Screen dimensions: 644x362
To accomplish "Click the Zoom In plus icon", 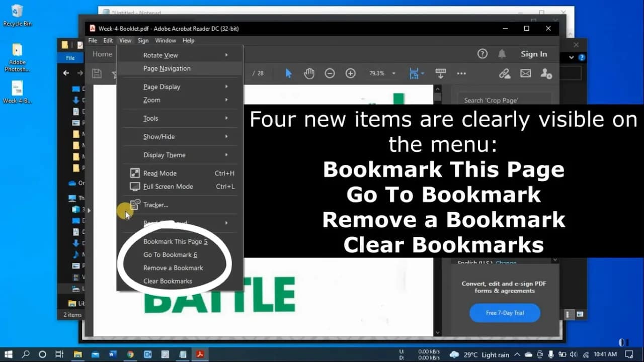I will click(x=351, y=73).
